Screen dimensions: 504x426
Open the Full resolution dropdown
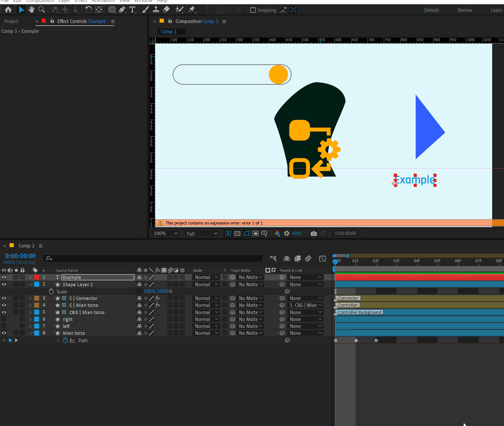(202, 233)
